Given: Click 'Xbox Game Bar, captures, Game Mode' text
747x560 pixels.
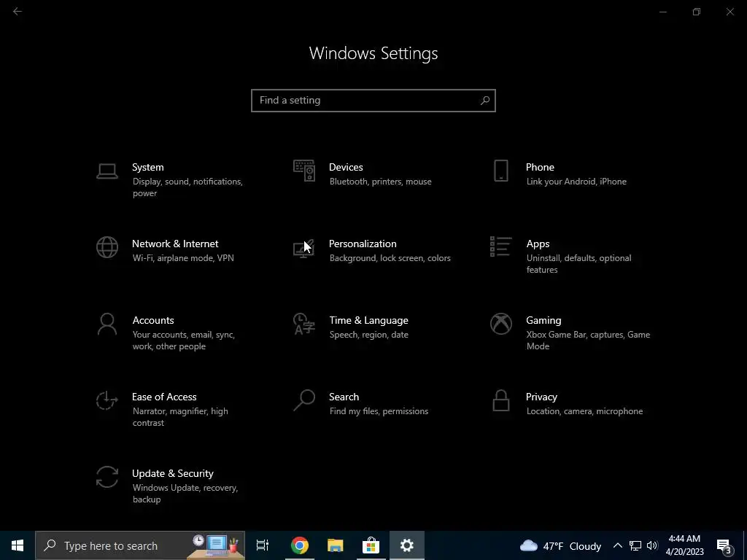Looking at the screenshot, I should click(588, 341).
